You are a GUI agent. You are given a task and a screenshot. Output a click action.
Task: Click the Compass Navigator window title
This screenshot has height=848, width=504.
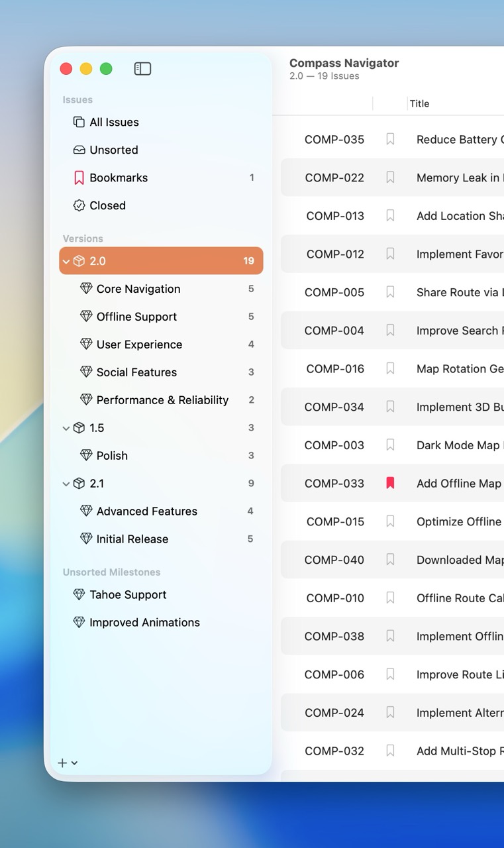click(x=344, y=63)
